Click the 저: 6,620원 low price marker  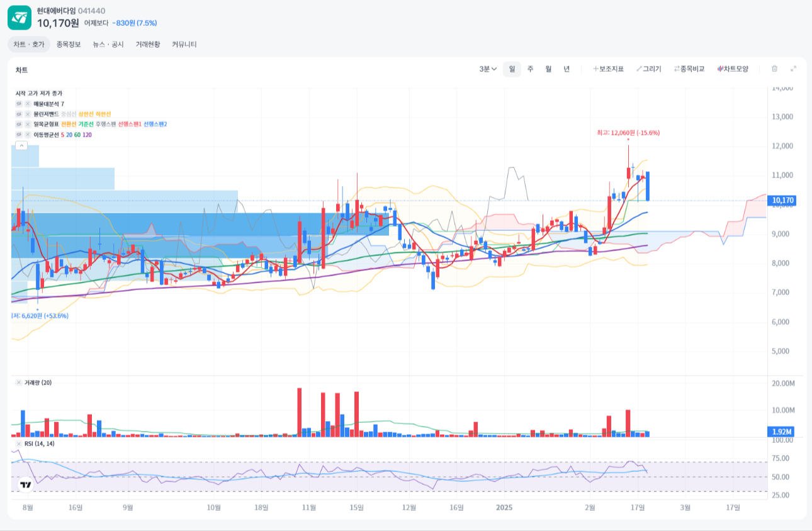pyautogui.click(x=40, y=316)
